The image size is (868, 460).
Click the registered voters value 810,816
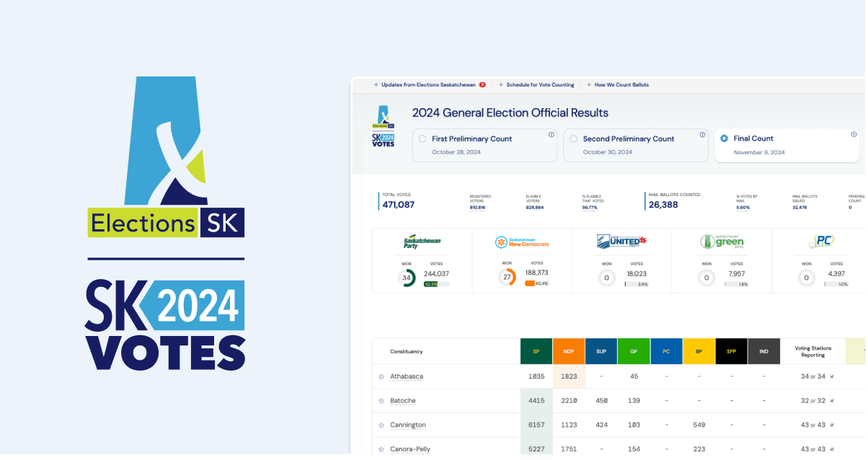[477, 207]
